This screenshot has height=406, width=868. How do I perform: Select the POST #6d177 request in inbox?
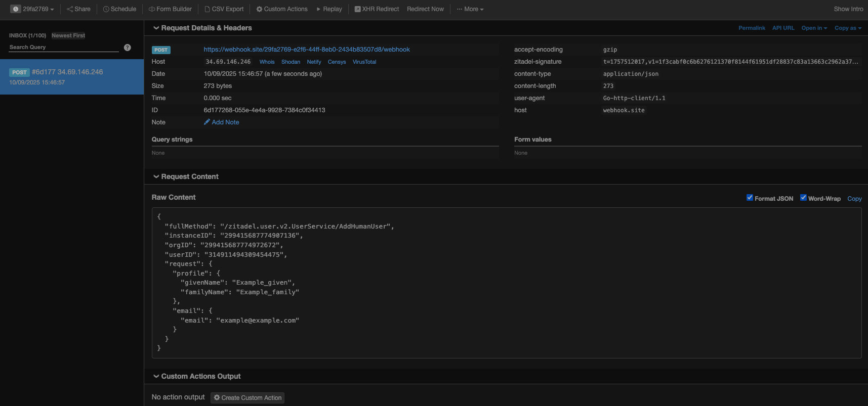coord(71,77)
